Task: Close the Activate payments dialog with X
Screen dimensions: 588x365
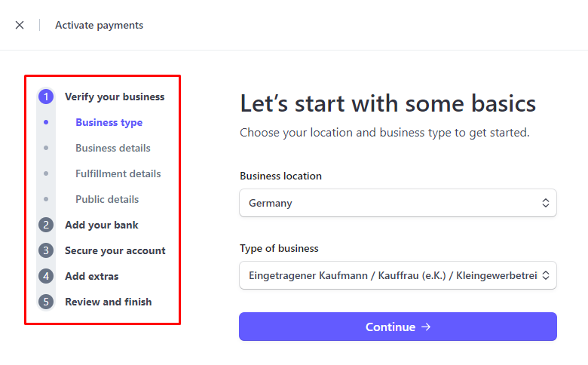Action: click(20, 25)
